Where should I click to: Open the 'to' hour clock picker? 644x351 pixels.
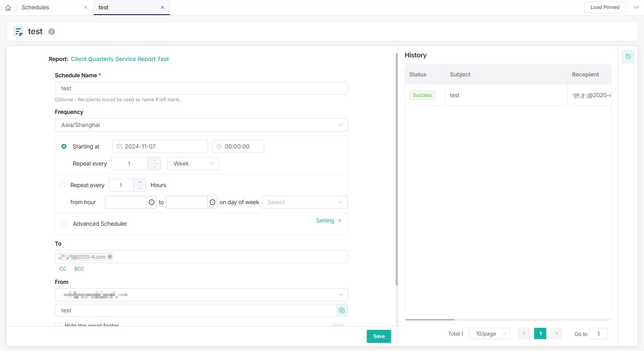click(x=212, y=202)
